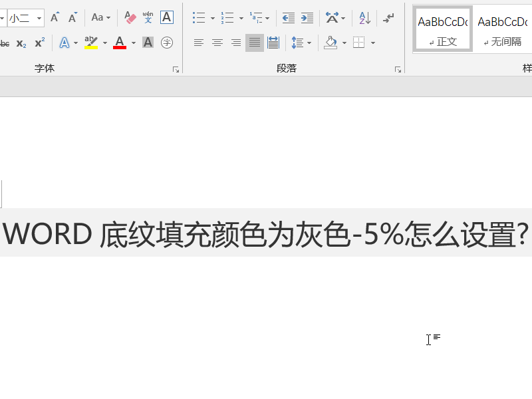Click the Line Spacing icon
Image resolution: width=532 pixels, height=399 pixels.
[297, 43]
